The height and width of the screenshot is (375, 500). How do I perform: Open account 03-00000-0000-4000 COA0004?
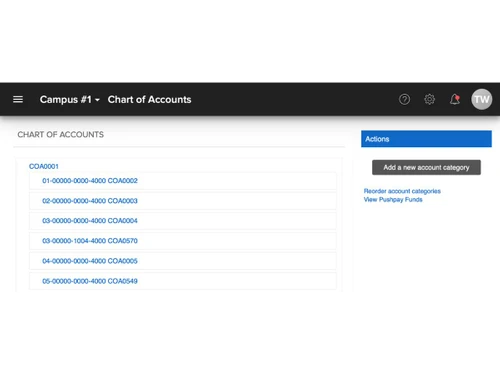(90, 221)
